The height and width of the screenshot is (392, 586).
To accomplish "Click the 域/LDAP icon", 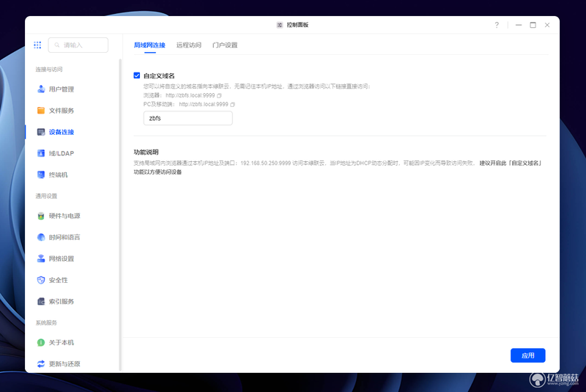I will click(41, 153).
